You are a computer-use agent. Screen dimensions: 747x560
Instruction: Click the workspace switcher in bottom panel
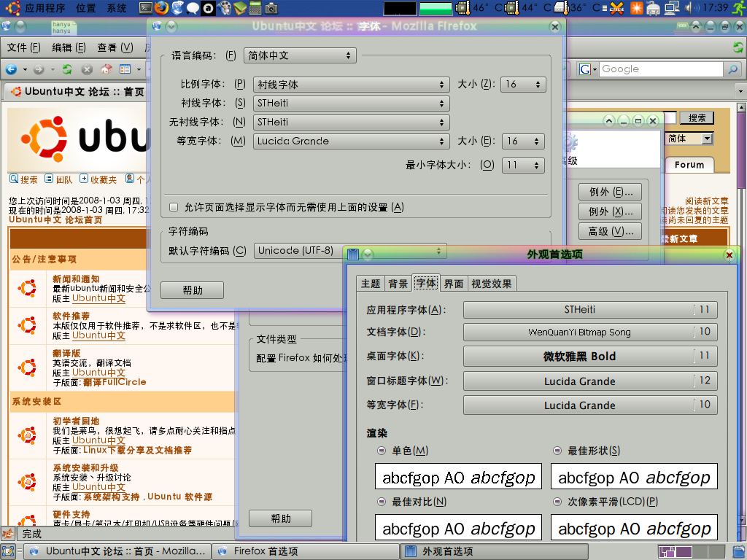pyautogui.click(x=692, y=551)
